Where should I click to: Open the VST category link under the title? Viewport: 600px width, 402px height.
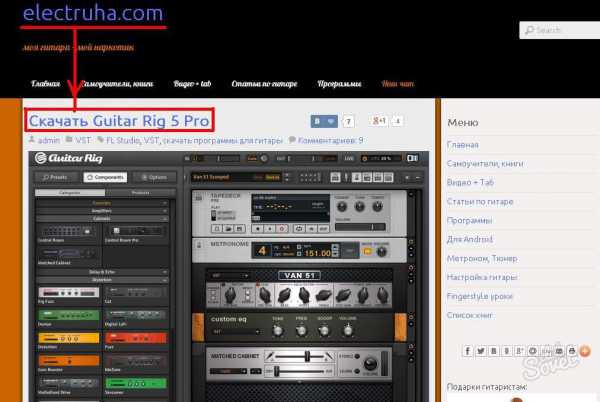[x=83, y=140]
